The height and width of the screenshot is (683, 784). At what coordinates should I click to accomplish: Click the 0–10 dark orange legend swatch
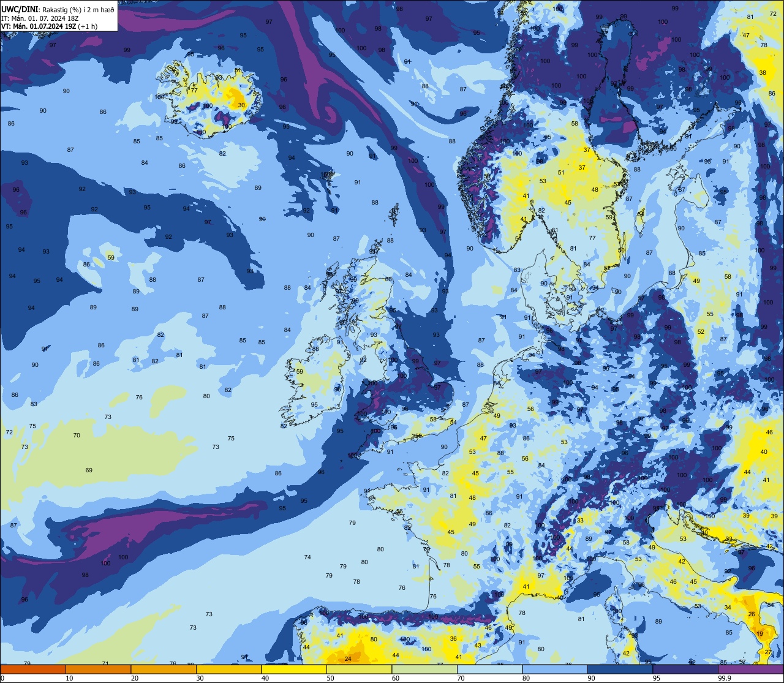click(33, 670)
